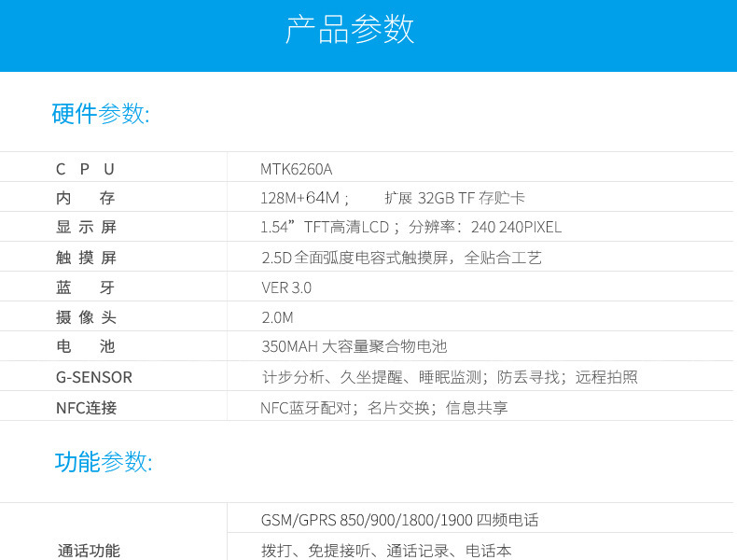Image resolution: width=737 pixels, height=560 pixels.
Task: Click 扩展 32GB TF 存贮卡 text
Action: click(454, 198)
